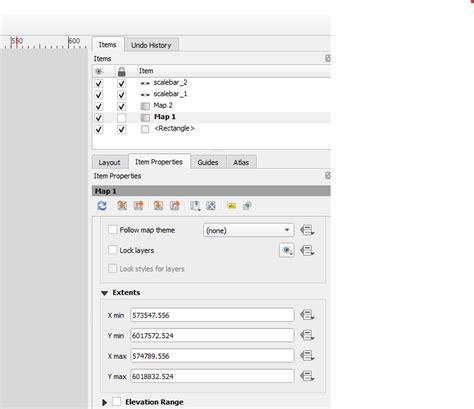Screen dimensions: 474x409
Task: Click the Labeling Settings yellow icon
Action: tap(231, 206)
